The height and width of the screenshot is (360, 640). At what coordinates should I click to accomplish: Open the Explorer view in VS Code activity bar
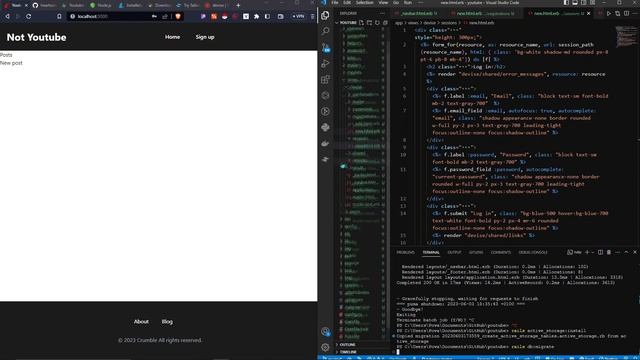(x=325, y=16)
